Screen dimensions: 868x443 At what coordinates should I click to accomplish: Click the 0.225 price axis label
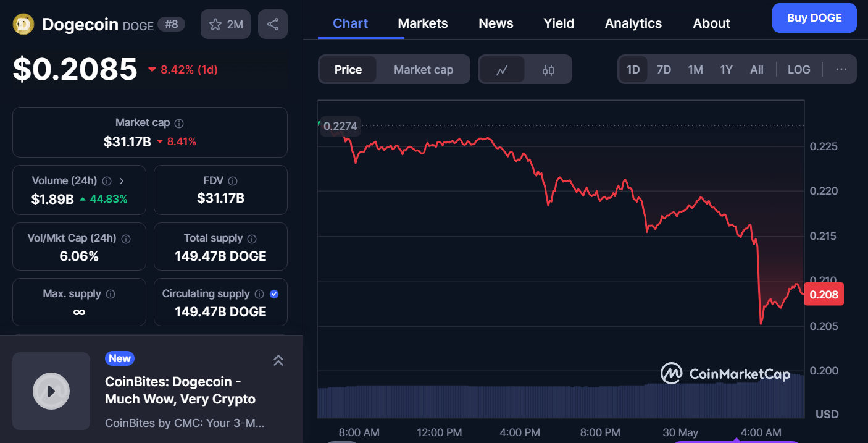pos(823,146)
